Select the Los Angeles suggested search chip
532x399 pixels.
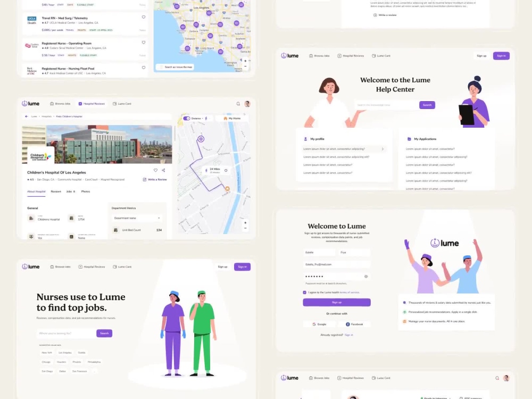point(65,353)
